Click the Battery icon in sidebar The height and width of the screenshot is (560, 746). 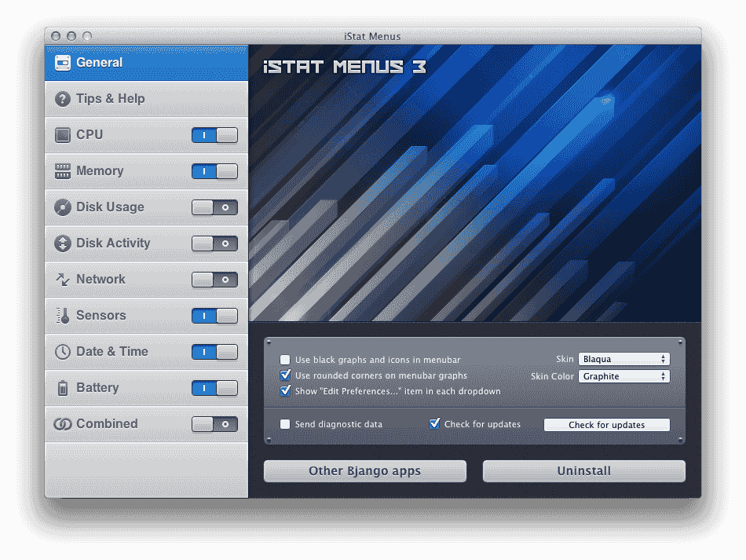pos(61,387)
